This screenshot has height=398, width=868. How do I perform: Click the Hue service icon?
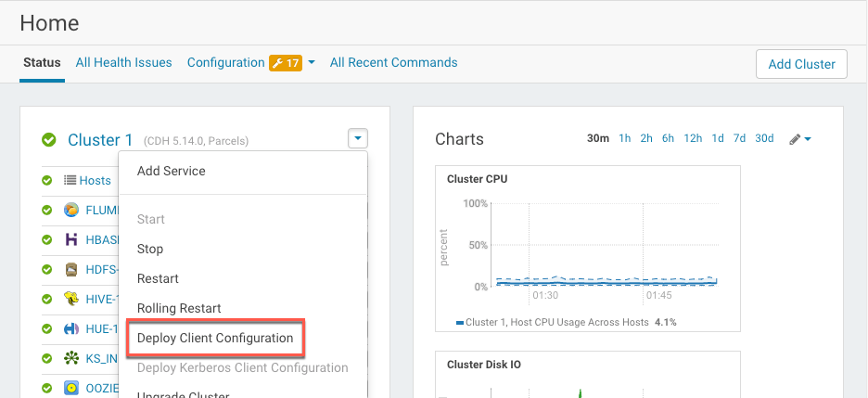[x=71, y=328]
